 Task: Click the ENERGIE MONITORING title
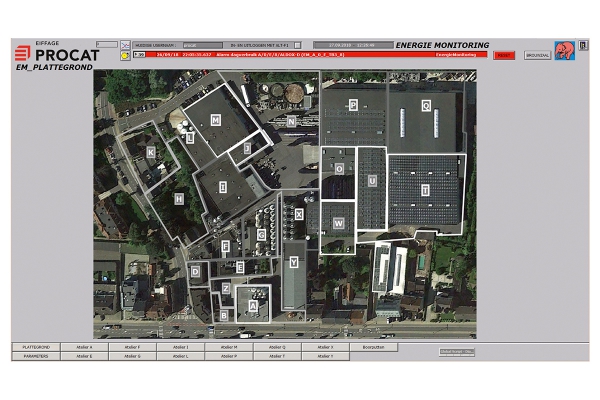(x=442, y=45)
